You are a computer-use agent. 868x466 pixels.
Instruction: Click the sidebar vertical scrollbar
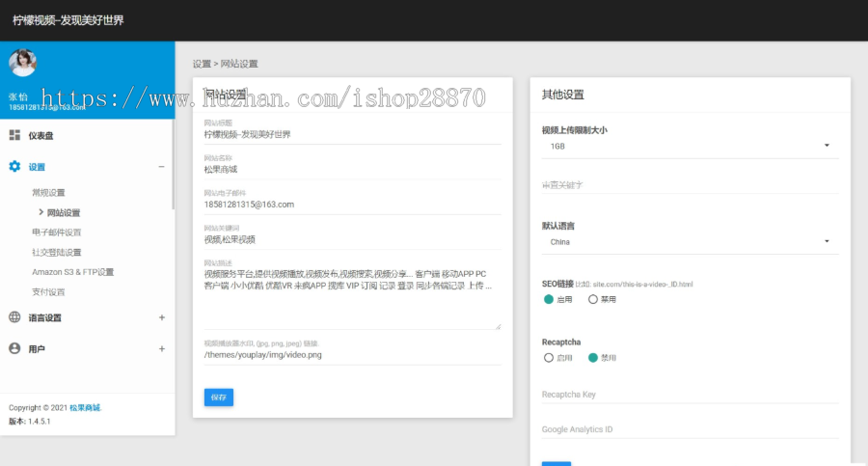tap(174, 165)
